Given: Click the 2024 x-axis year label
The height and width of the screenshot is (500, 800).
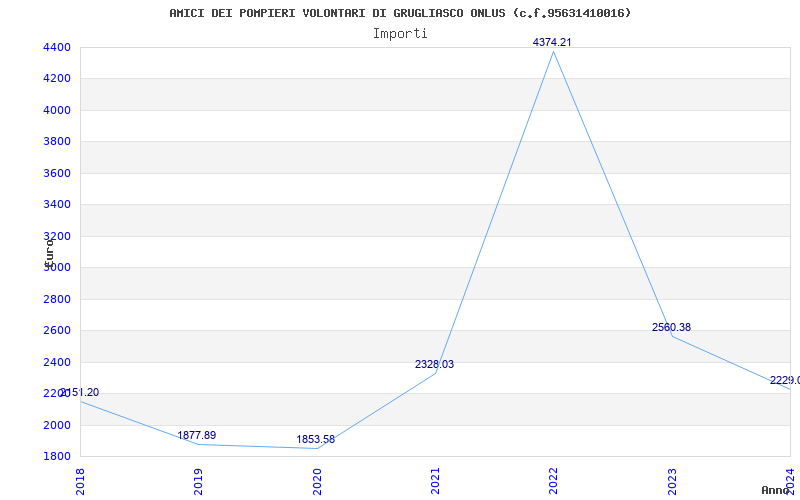Looking at the screenshot, I should (790, 482).
